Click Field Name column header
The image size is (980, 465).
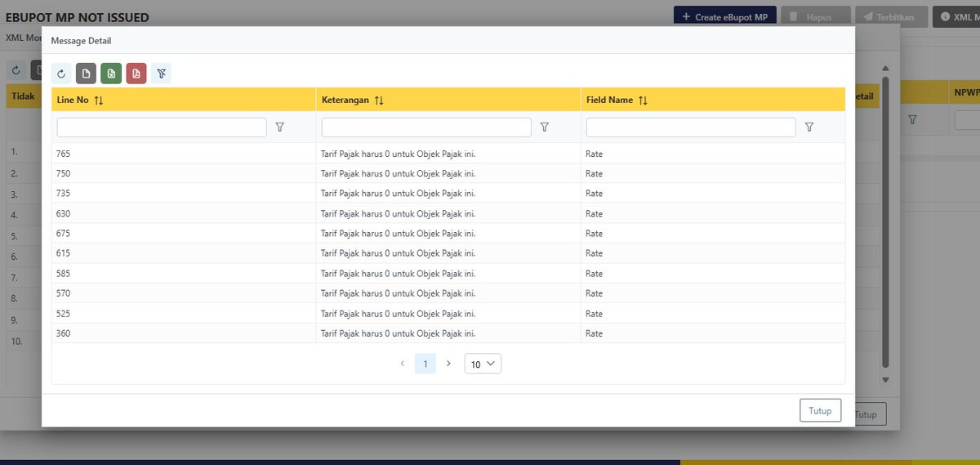[713, 100]
